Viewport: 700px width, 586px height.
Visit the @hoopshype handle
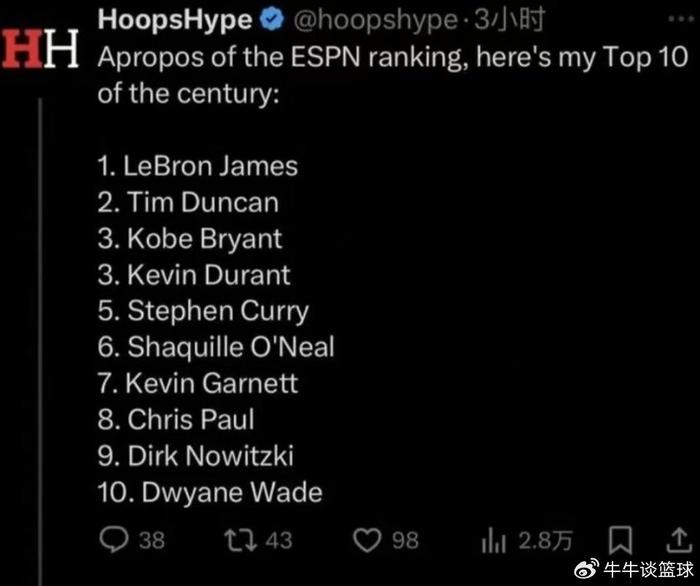point(375,20)
